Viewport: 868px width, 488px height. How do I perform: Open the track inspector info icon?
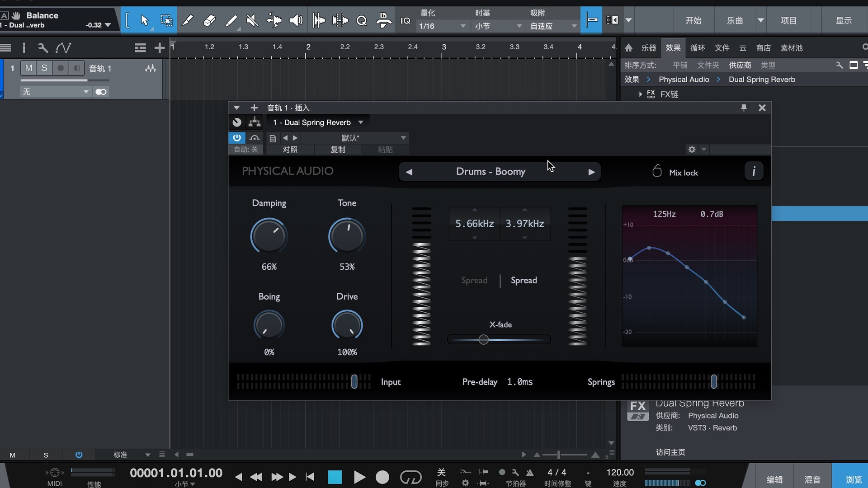pyautogui.click(x=24, y=47)
